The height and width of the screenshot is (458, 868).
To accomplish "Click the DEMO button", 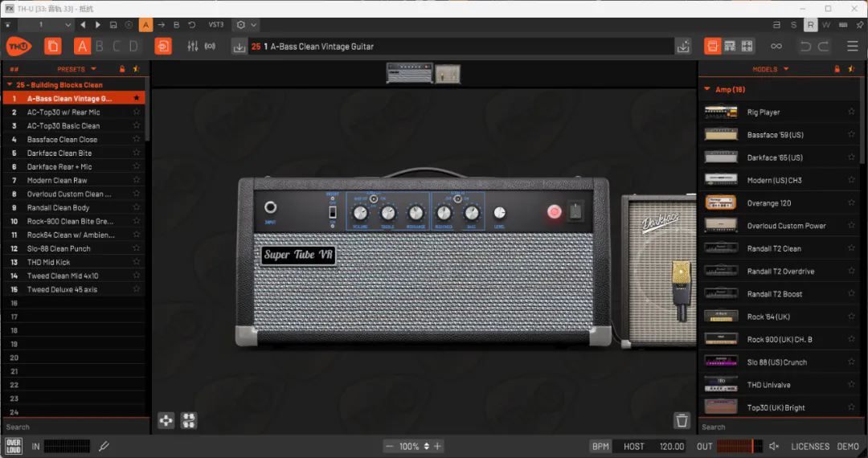I will (848, 447).
